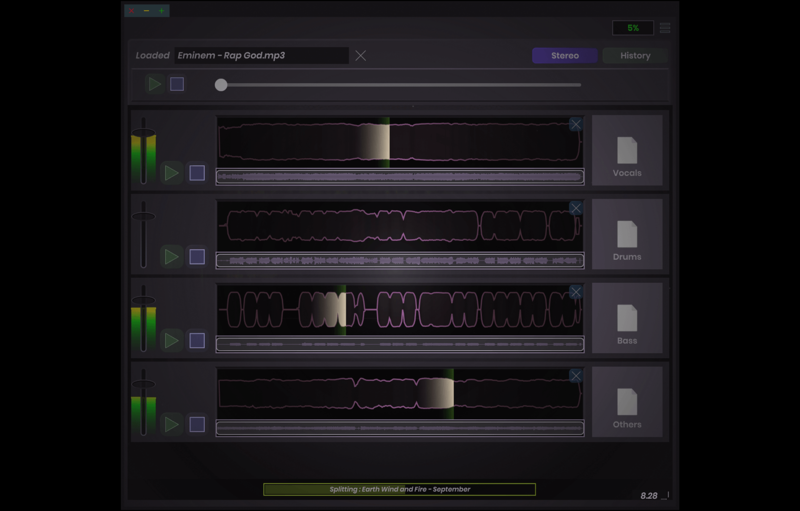Click the Bass waveform display
The width and height of the screenshot is (800, 511).
coord(400,309)
